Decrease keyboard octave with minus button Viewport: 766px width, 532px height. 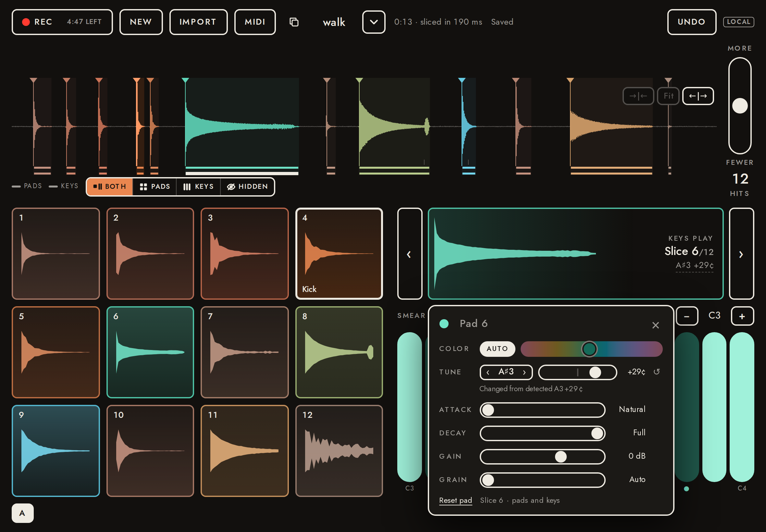[x=687, y=316]
